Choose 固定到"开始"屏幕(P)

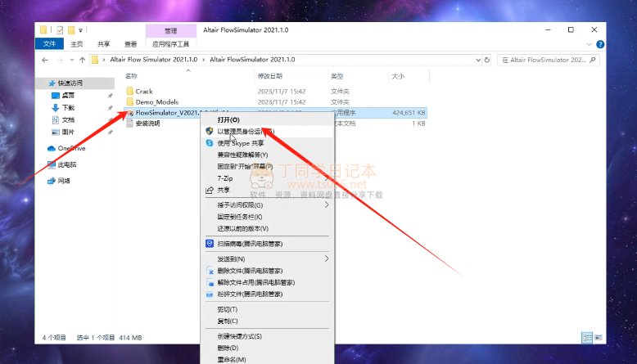pos(267,166)
